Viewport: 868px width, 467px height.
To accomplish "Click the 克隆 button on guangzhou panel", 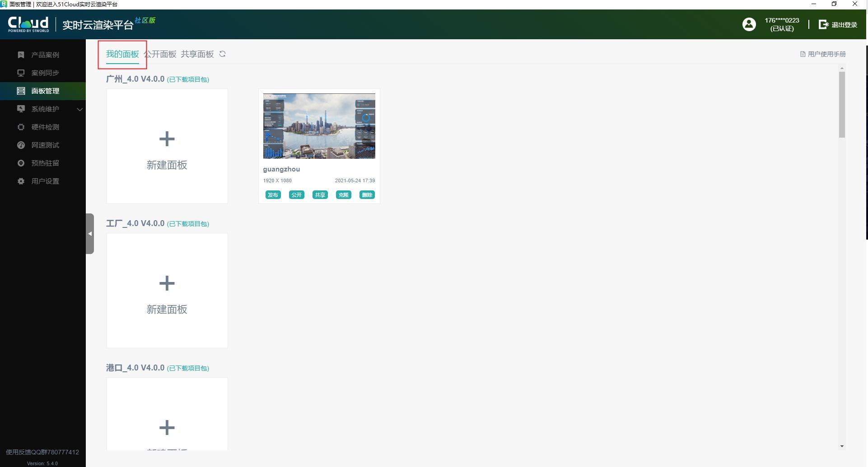I will [x=343, y=195].
